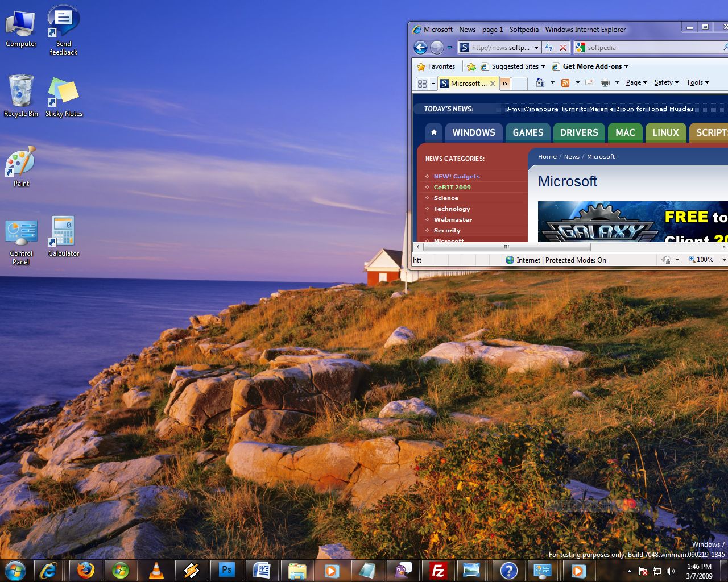Open the Read Mail icon
This screenshot has height=582, width=728.
[589, 82]
